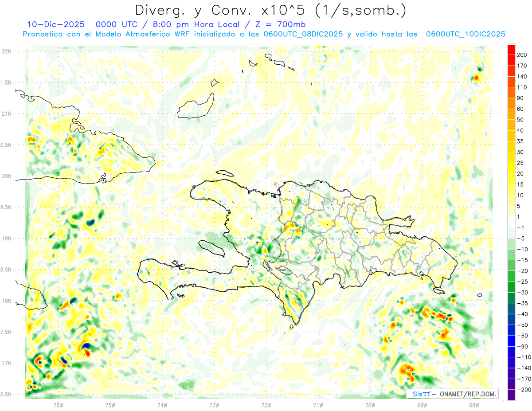Click the '-110' colorbar value
This screenshot has height=411, width=532.
pyautogui.click(x=524, y=357)
